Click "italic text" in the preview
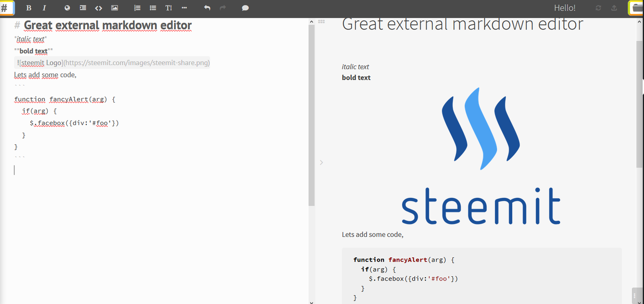The image size is (644, 304). (356, 67)
